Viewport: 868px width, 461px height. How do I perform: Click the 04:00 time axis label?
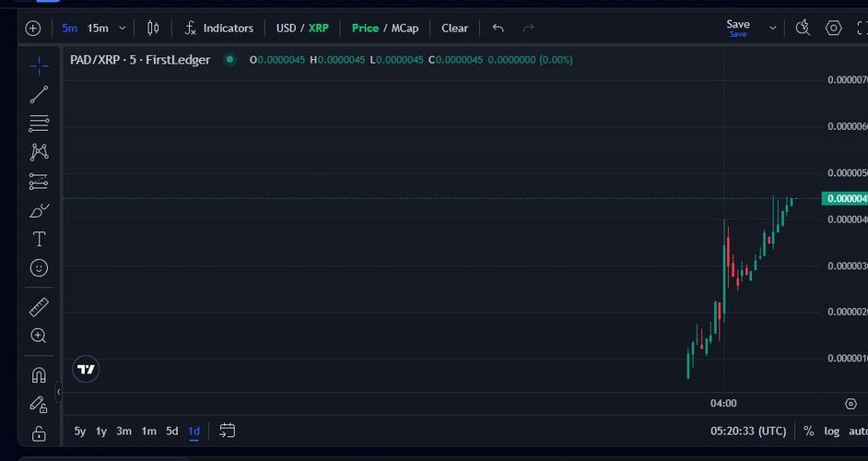click(x=723, y=404)
